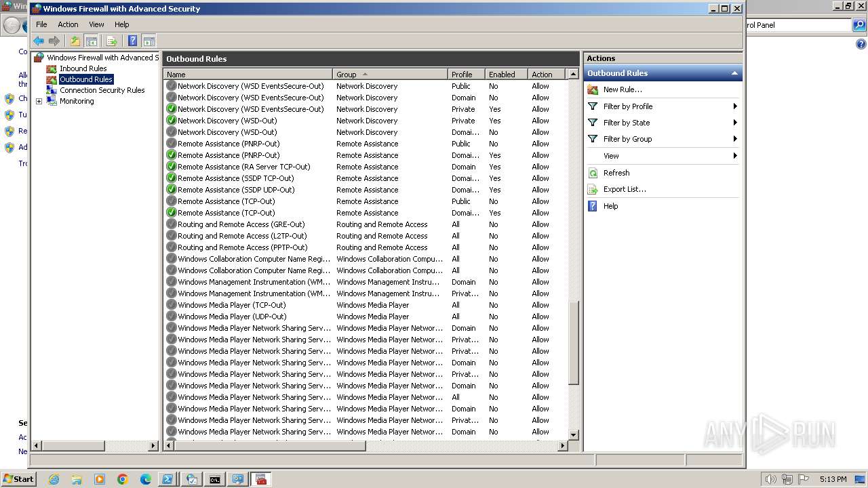Image resolution: width=868 pixels, height=488 pixels.
Task: Click New Rule... in Actions pane
Action: click(x=623, y=89)
